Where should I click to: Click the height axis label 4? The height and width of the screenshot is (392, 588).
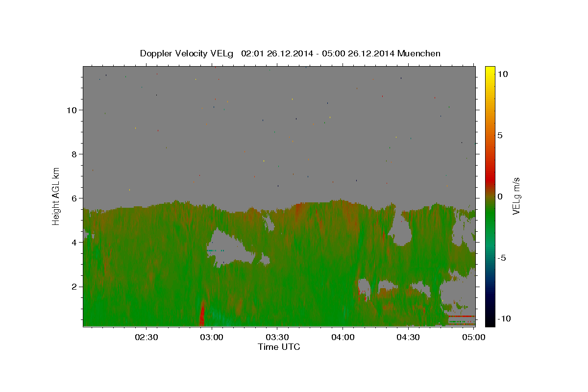[75, 243]
